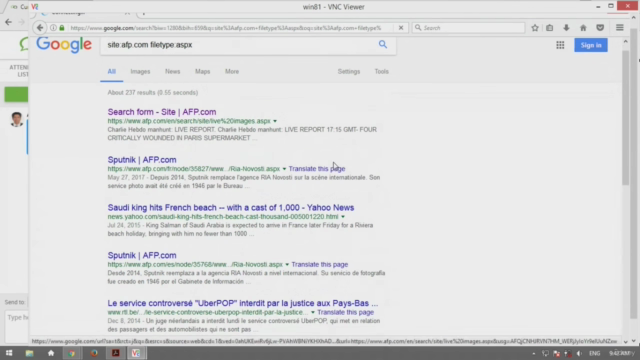
Task: Click the scrollbar down arrow at bottom
Action: pyautogui.click(x=625, y=342)
